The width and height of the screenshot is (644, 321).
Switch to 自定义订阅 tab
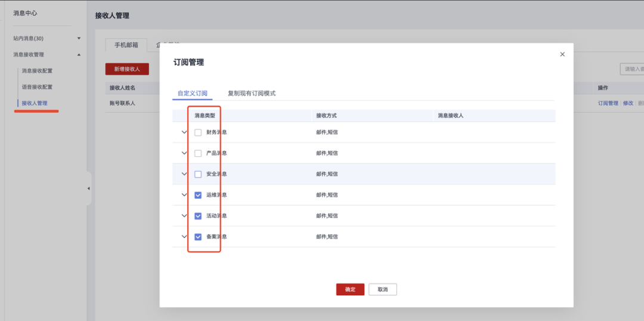(193, 93)
